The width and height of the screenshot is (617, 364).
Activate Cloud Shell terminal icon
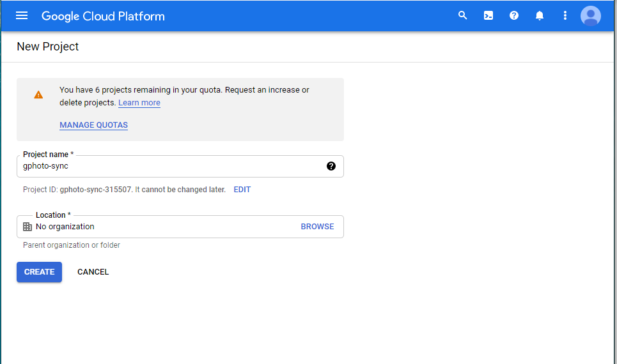(488, 16)
